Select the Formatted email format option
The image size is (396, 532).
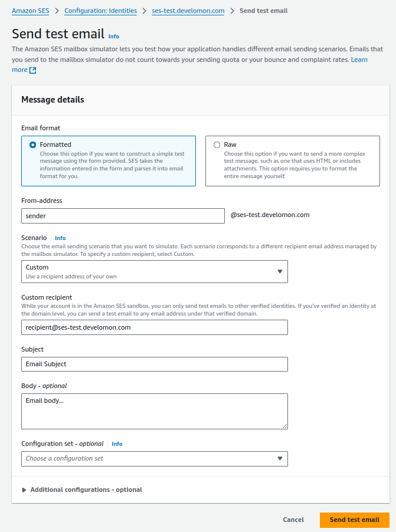coord(33,145)
